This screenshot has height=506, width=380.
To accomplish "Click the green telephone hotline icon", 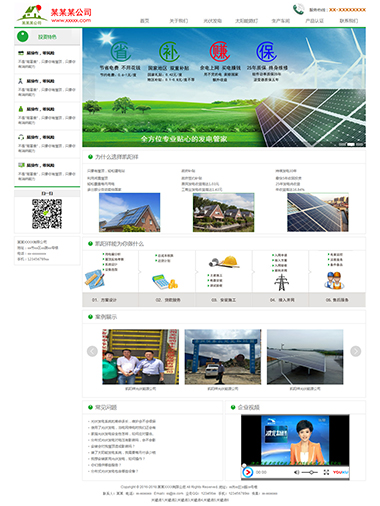I will (298, 9).
